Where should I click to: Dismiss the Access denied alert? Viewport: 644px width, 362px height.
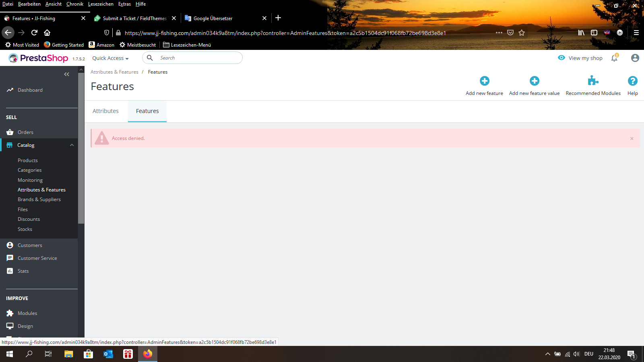[x=632, y=138]
